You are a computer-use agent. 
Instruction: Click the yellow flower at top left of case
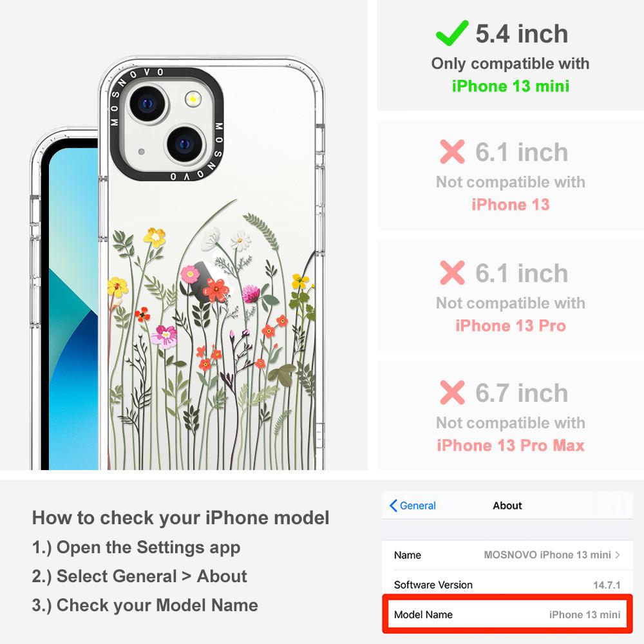pyautogui.click(x=155, y=237)
